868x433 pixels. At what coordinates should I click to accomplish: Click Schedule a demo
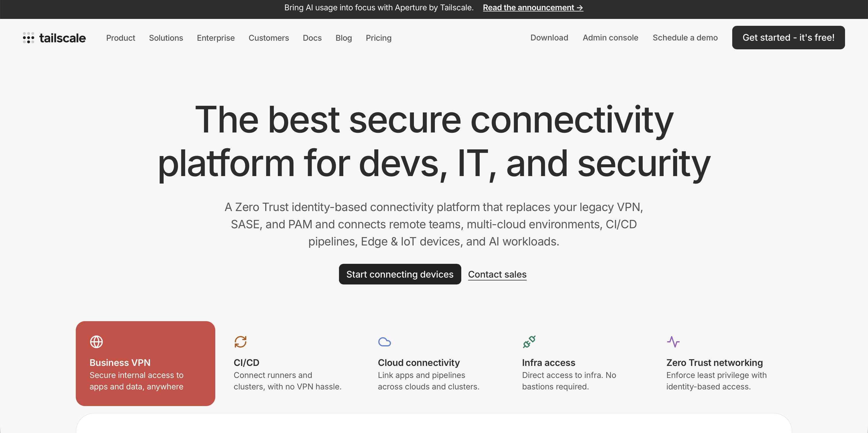pyautogui.click(x=685, y=37)
